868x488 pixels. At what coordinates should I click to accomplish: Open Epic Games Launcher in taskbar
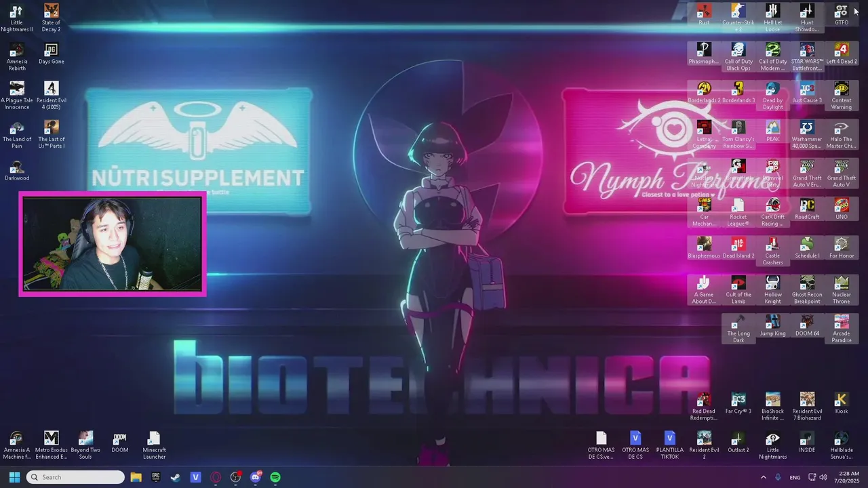click(x=155, y=477)
